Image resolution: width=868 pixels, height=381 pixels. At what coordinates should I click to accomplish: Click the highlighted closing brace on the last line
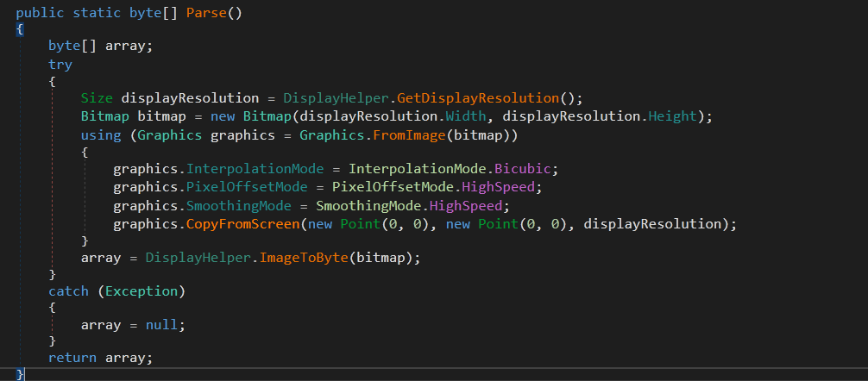click(21, 373)
